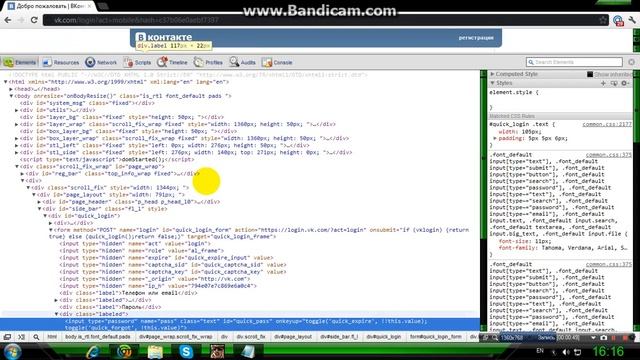Open Skype from the taskbar

(x=186, y=351)
